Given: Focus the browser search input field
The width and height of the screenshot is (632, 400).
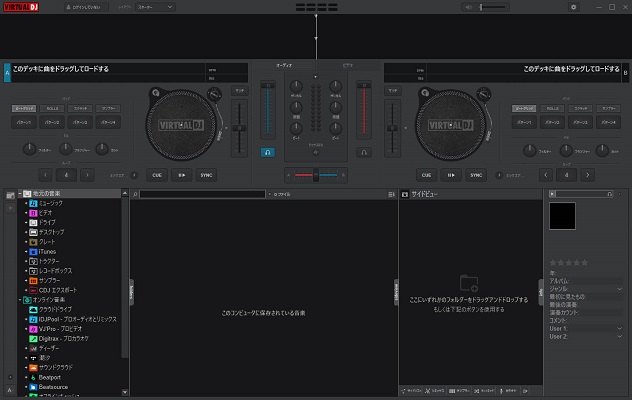Looking at the screenshot, I should [202, 194].
